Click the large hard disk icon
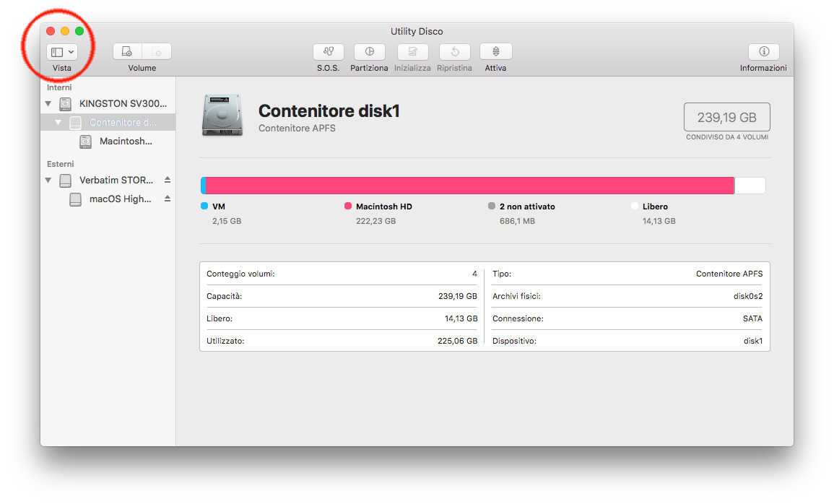Screen dimensions: 834x504 (222, 116)
